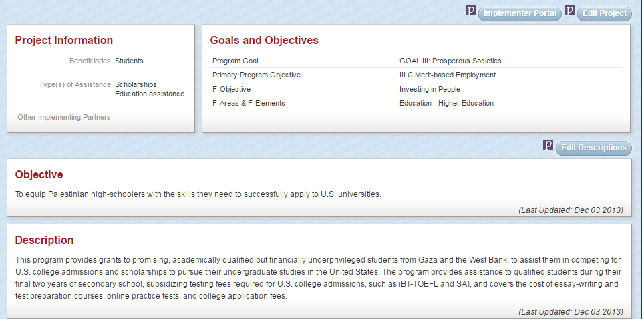
Task: Click the Goals and Objectives heading
Action: click(x=264, y=41)
